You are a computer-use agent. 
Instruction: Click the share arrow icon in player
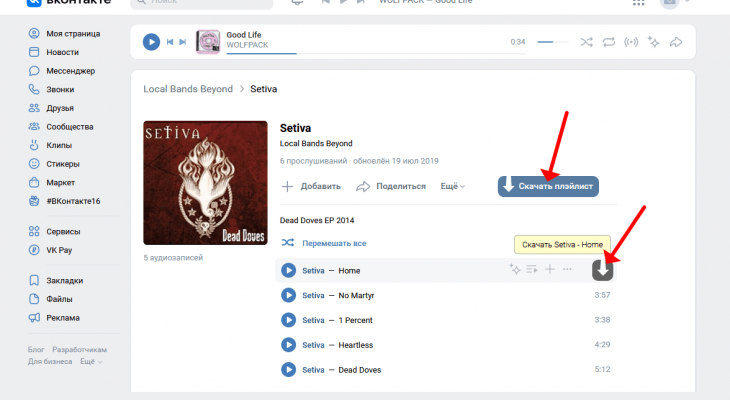[676, 42]
